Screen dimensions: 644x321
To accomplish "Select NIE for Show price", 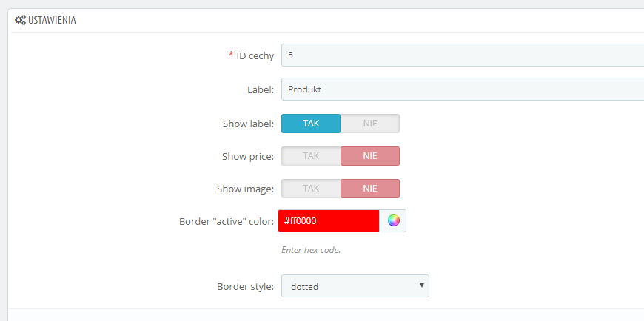I will [370, 156].
